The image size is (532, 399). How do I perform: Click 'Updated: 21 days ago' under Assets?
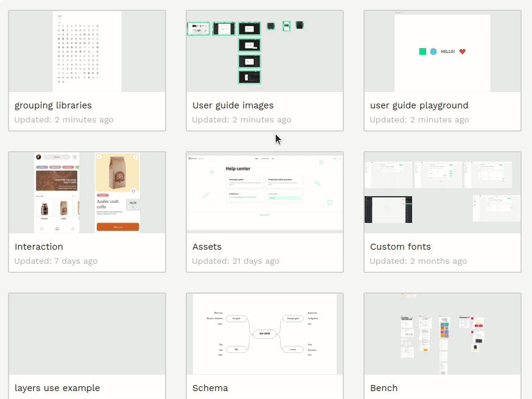coord(236,261)
